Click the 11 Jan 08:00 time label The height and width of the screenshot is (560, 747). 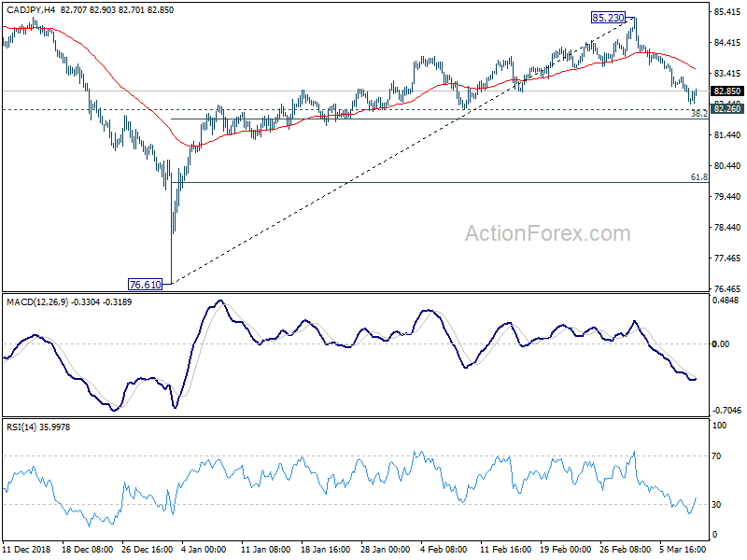(x=266, y=549)
